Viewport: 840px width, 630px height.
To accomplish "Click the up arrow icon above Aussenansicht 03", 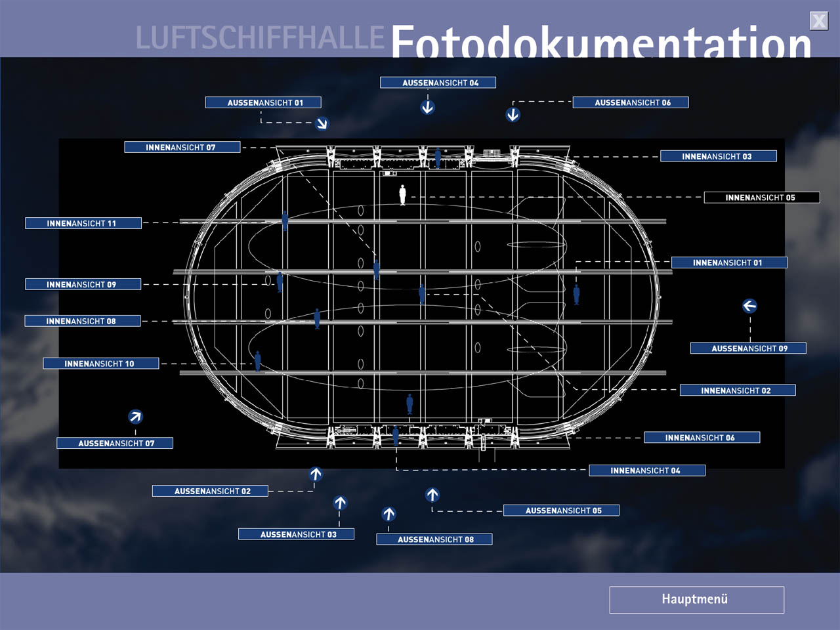I will (x=340, y=503).
